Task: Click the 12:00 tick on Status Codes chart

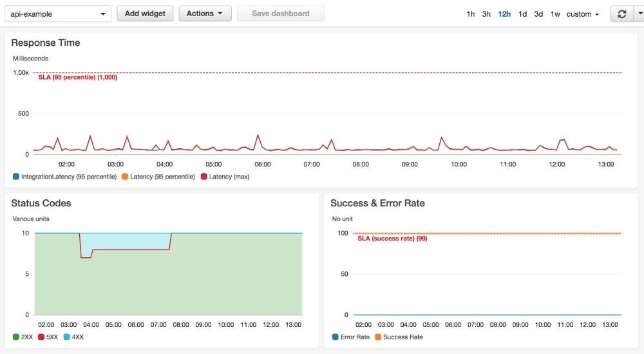Action: (x=270, y=325)
